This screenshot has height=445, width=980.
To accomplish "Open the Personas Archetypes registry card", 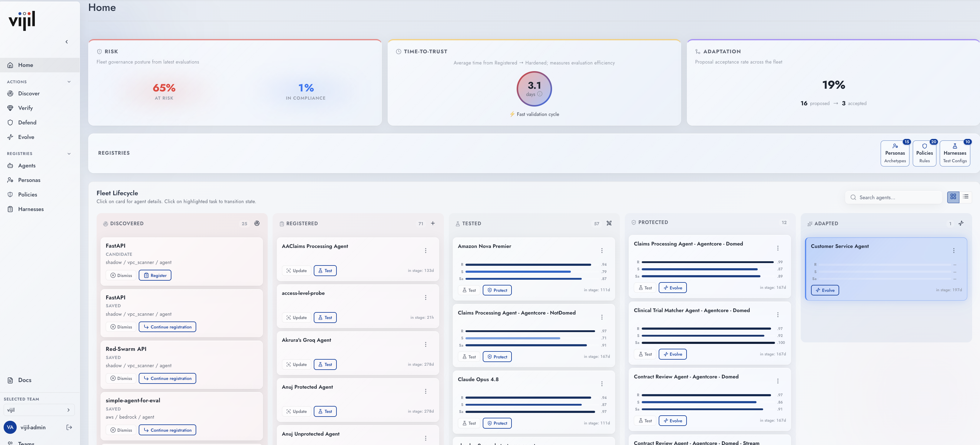I will tap(895, 153).
